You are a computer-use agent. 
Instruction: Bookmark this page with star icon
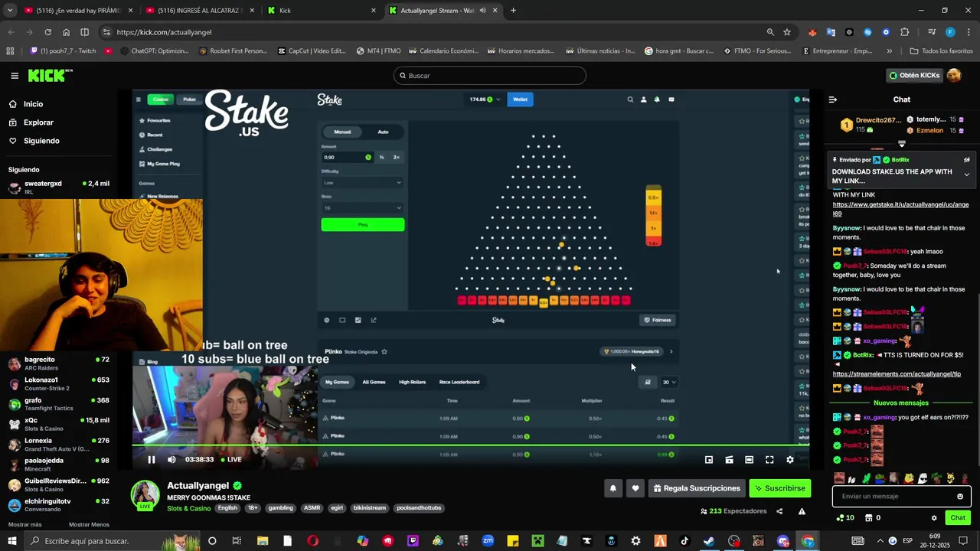787,32
